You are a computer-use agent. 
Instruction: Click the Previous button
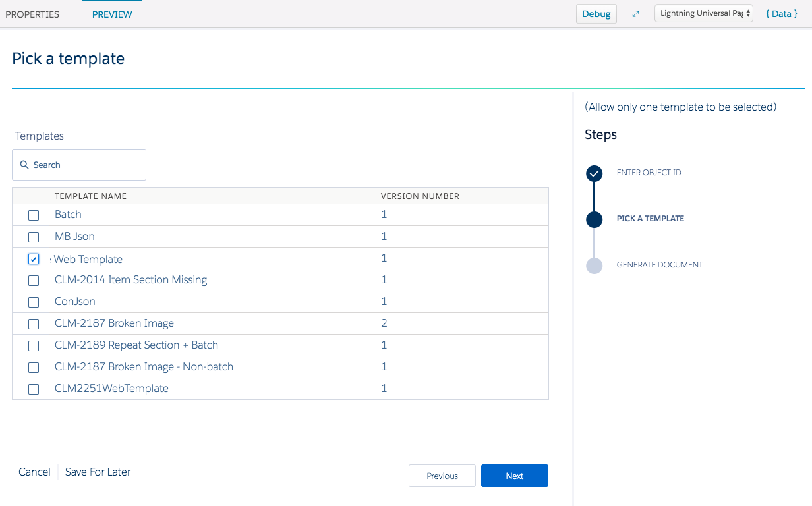(442, 476)
